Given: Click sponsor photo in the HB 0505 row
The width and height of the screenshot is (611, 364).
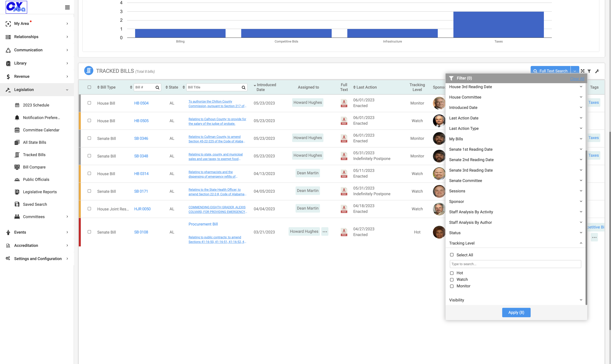Looking at the screenshot, I should 439,121.
